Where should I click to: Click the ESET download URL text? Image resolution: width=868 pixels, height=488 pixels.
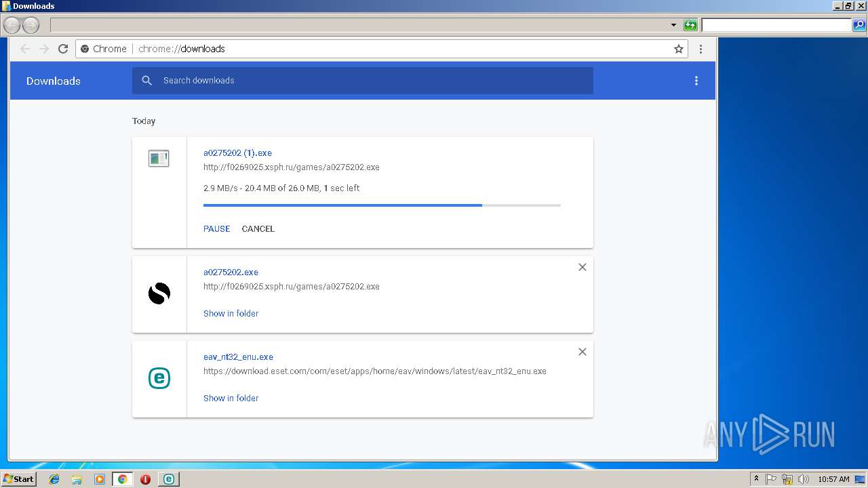(x=375, y=371)
